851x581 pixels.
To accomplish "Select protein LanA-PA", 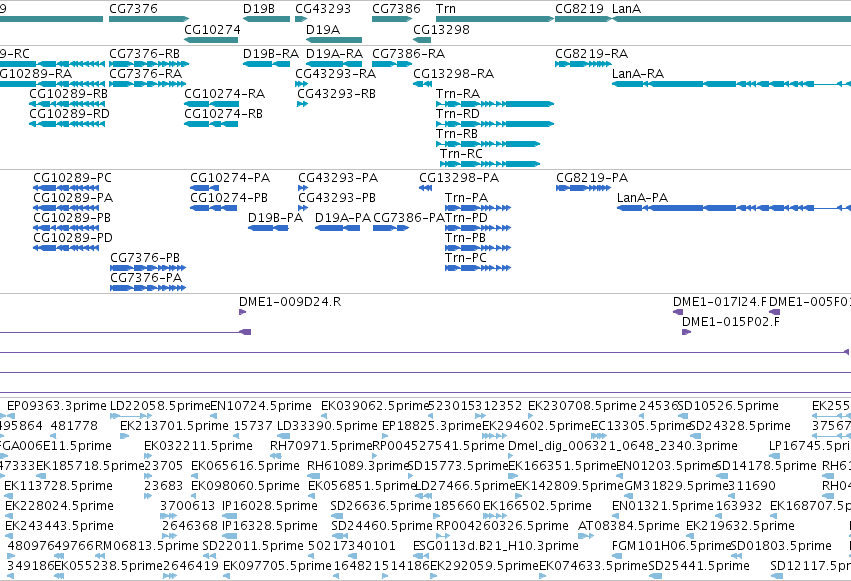I will [643, 198].
